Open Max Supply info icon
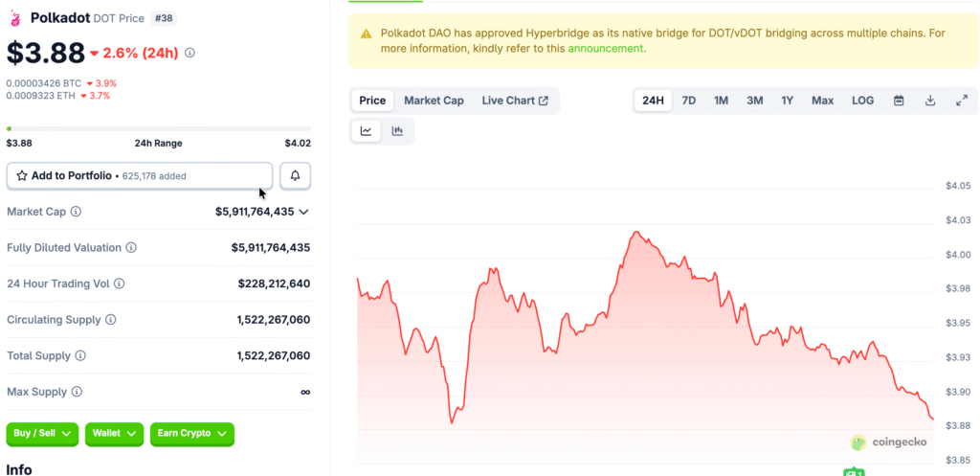Viewport: 980px width, 476px height. pyautogui.click(x=77, y=392)
